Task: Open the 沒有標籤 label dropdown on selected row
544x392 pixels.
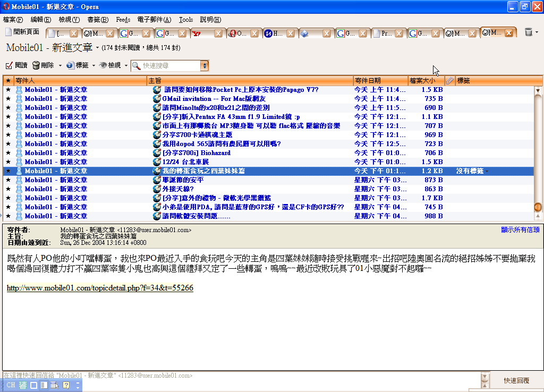Action: click(487, 171)
